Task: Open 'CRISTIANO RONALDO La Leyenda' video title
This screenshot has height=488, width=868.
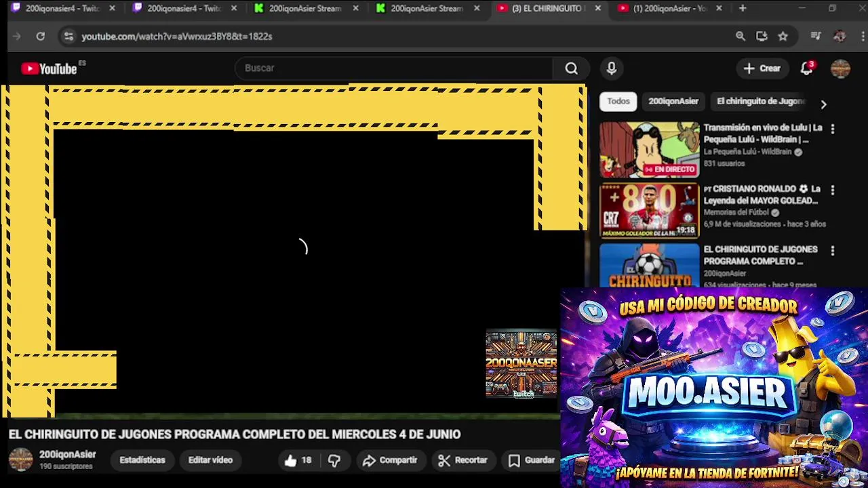Action: point(762,195)
